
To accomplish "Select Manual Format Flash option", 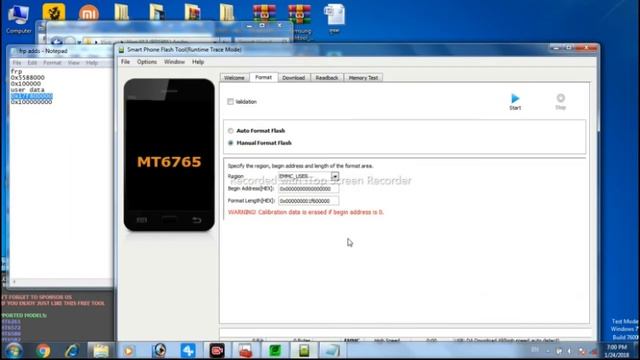I will (231, 143).
